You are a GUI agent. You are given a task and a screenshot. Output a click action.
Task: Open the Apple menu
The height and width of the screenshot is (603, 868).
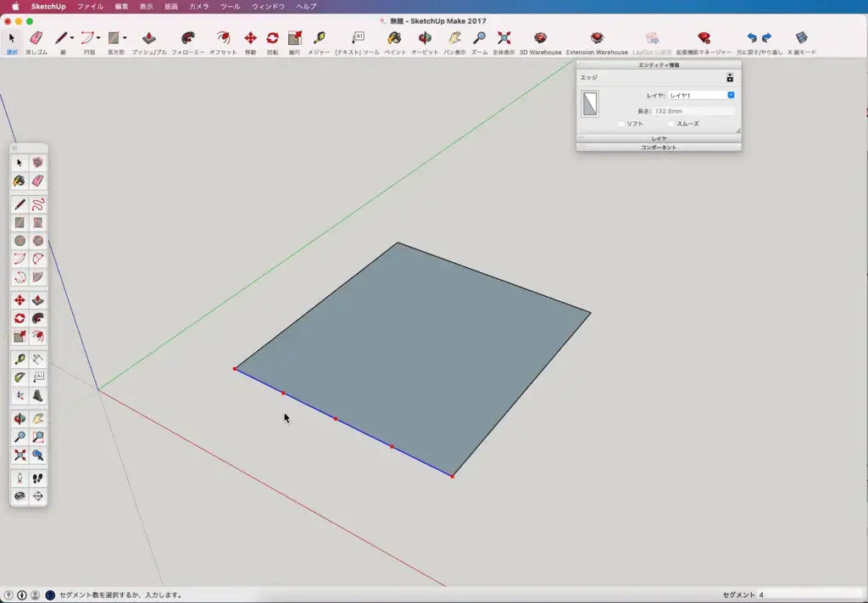coord(15,7)
